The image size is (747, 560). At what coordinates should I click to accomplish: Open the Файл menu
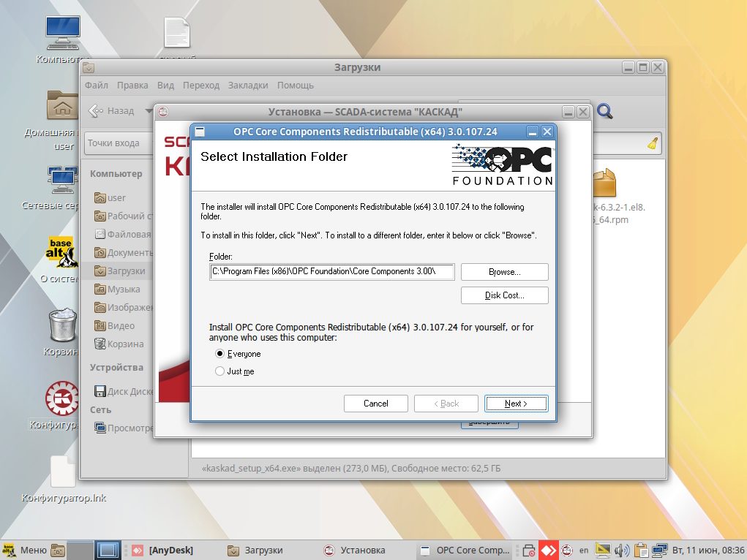click(97, 86)
